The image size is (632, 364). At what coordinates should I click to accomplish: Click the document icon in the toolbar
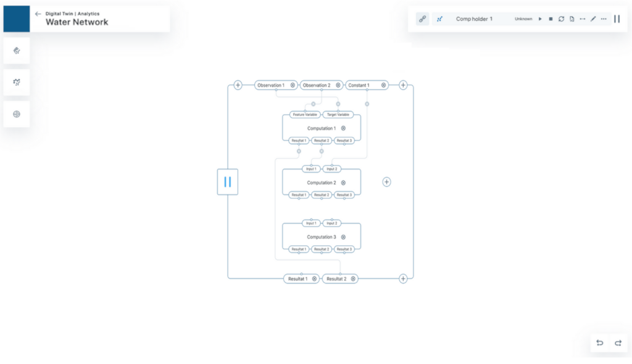pos(572,19)
